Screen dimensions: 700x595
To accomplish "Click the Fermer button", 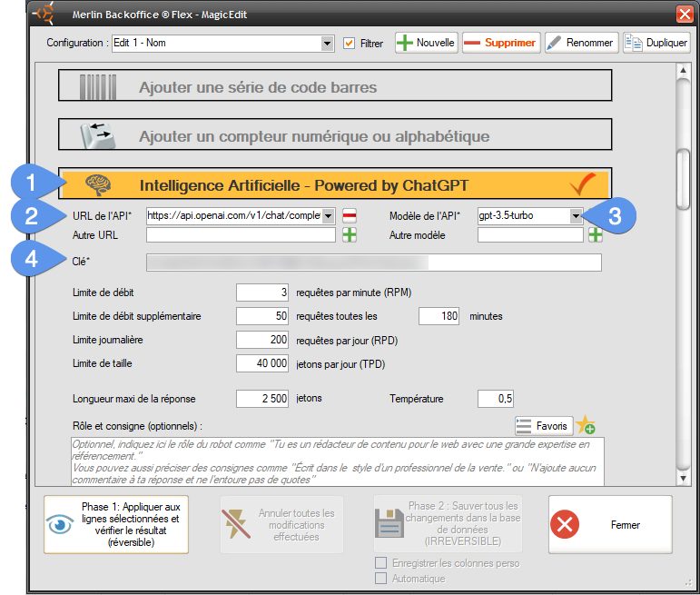I will tap(610, 524).
